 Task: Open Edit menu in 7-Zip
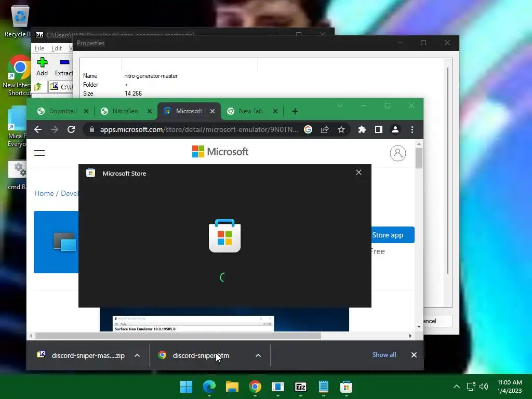click(56, 48)
